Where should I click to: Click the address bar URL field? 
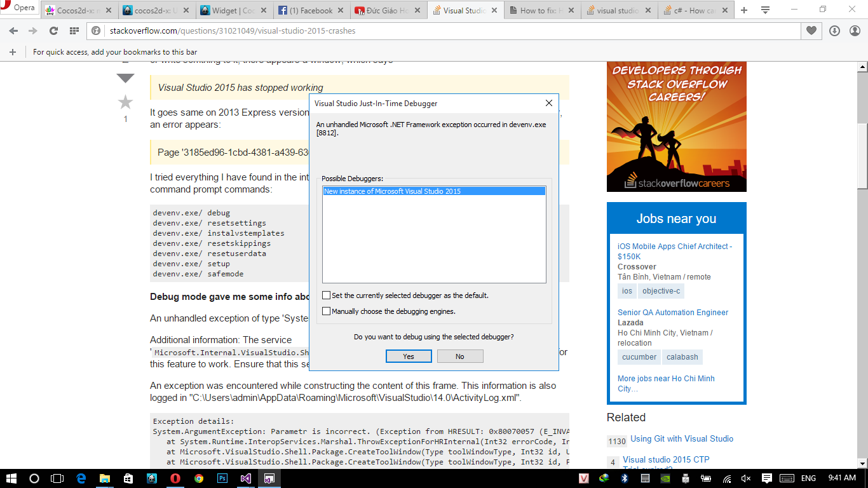445,31
